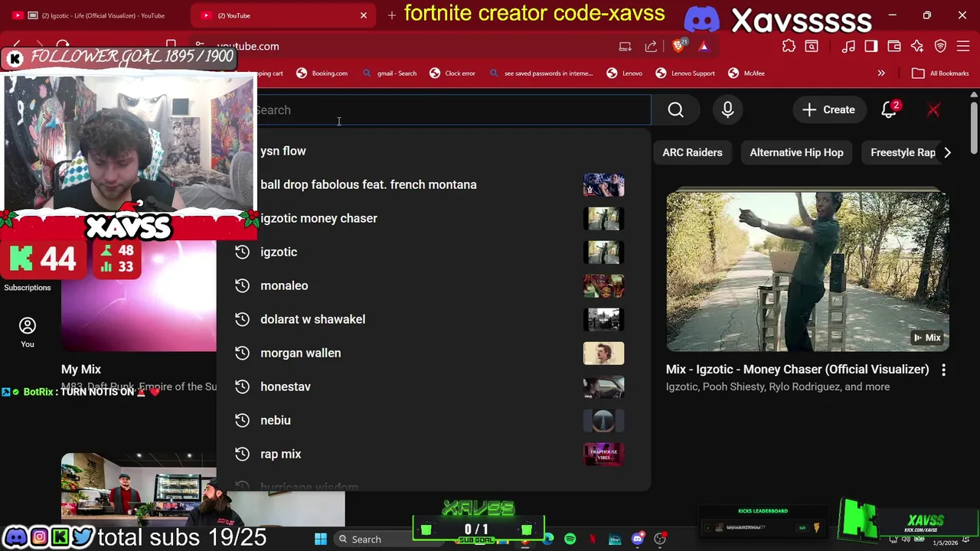The height and width of the screenshot is (551, 980).
Task: Open Subscriptions in the YouTube sidebar
Action: (x=28, y=288)
